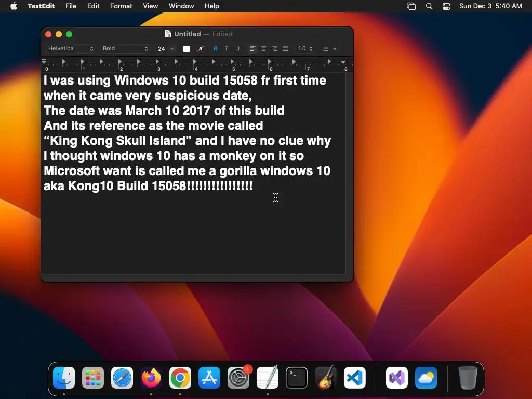Open the list bullets and numbering dropdown

[x=329, y=49]
